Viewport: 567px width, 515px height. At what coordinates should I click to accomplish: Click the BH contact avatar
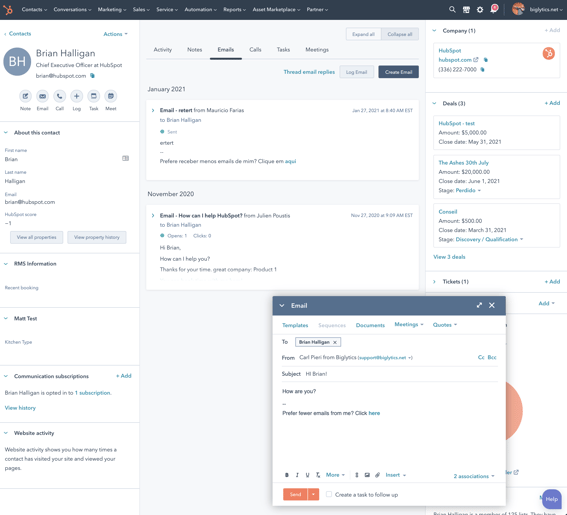tap(17, 61)
